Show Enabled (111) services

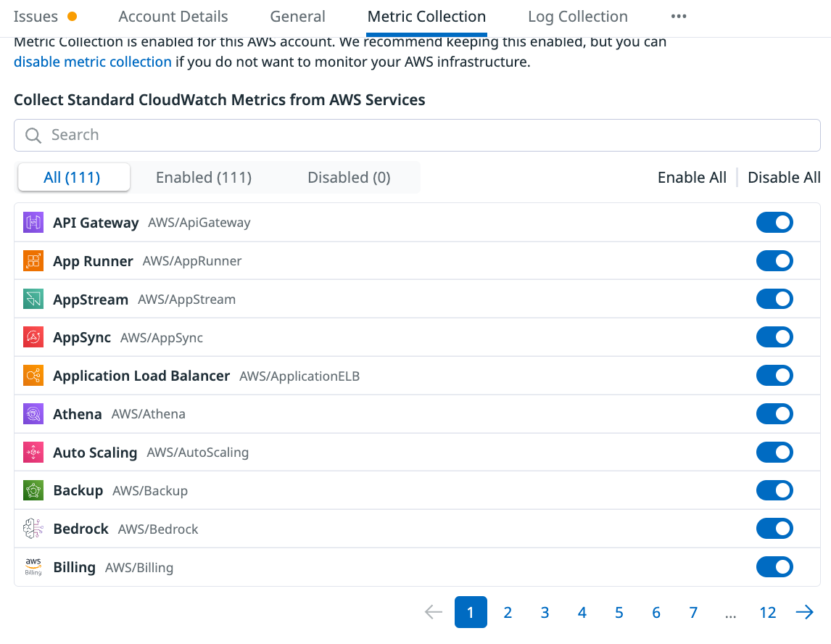pyautogui.click(x=204, y=177)
